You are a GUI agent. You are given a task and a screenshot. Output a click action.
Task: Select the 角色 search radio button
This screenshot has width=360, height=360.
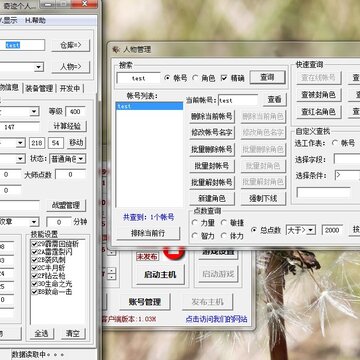point(195,78)
